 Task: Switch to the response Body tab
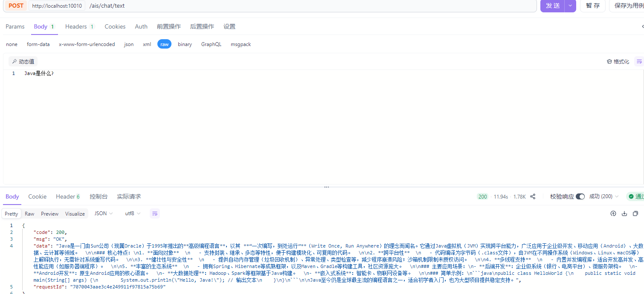12,196
